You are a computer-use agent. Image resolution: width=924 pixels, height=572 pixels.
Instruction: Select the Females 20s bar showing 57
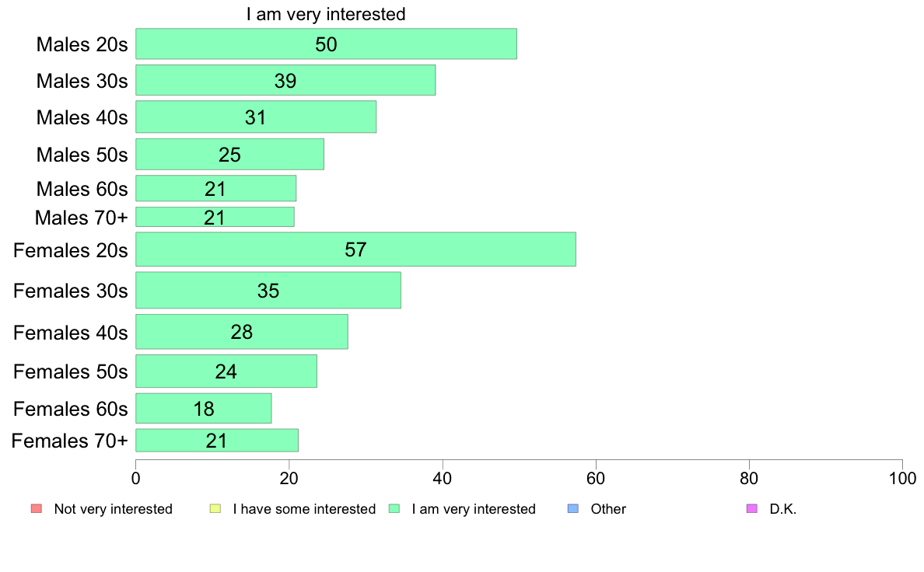point(355,249)
